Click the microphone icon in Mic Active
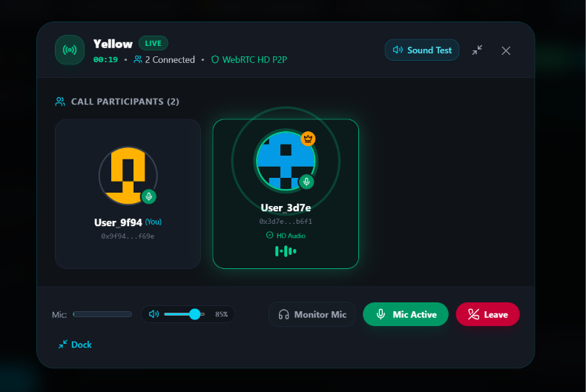The image size is (586, 392). click(x=381, y=314)
